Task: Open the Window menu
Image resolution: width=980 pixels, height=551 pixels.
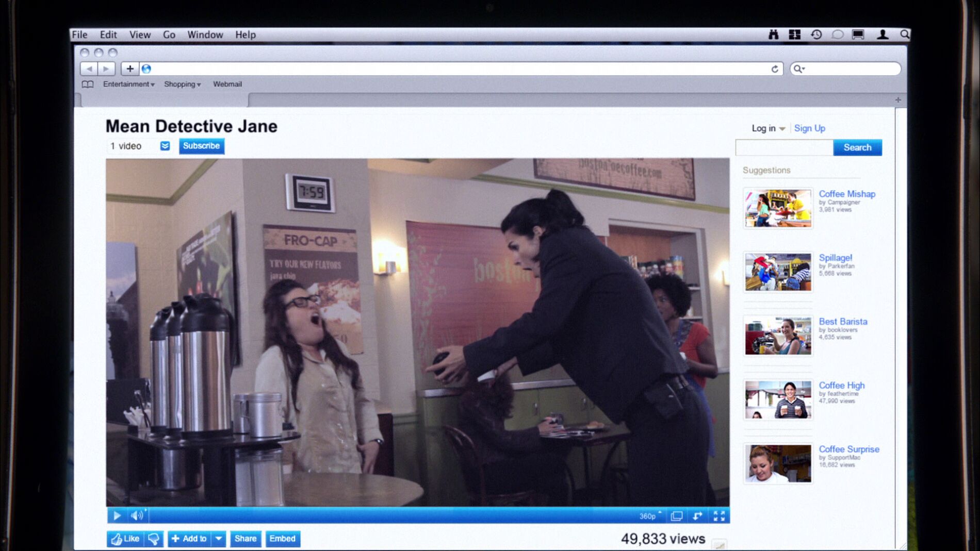Action: click(205, 35)
